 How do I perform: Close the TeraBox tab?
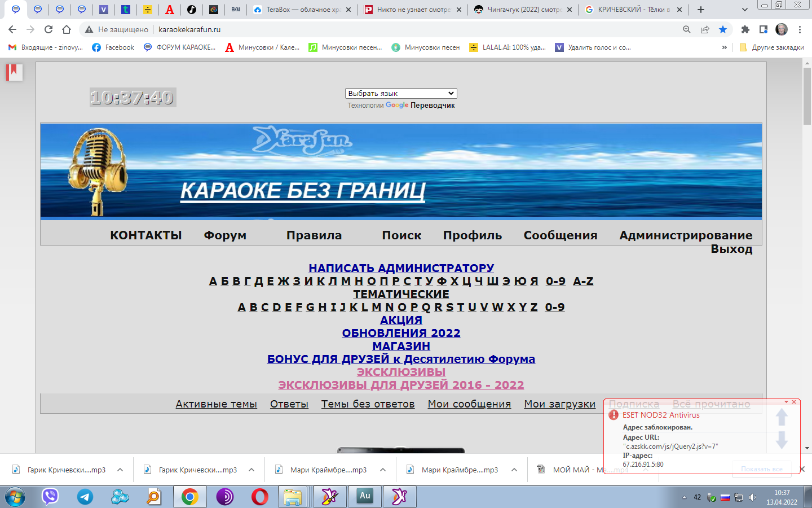pyautogui.click(x=348, y=10)
